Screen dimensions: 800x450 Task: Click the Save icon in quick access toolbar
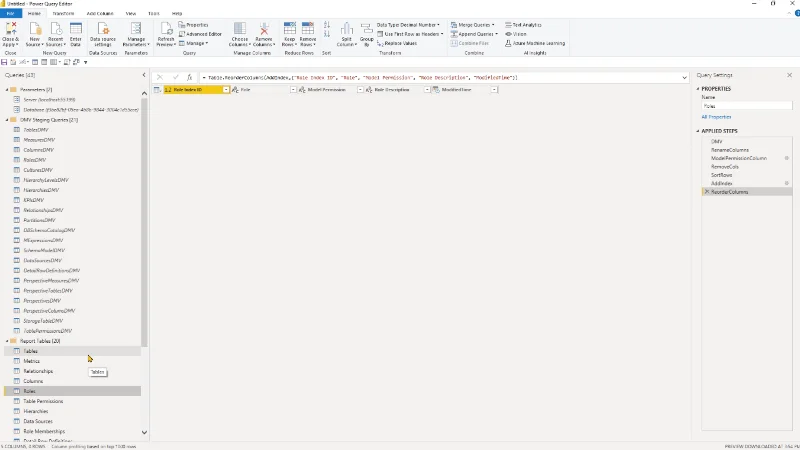click(x=4, y=62)
